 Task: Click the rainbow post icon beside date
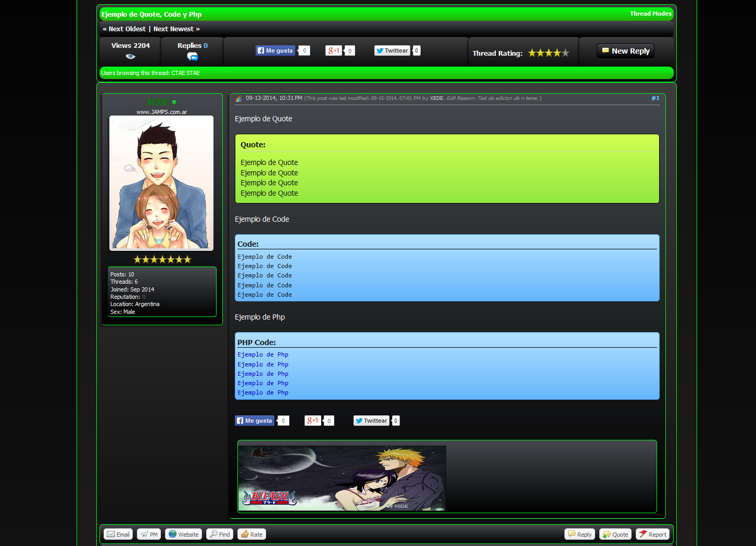coord(238,98)
